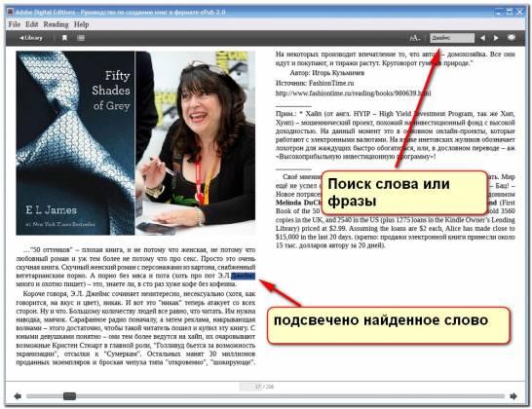This screenshot has height=409, width=532.
Task: Open the Edit menu
Action: click(x=31, y=24)
